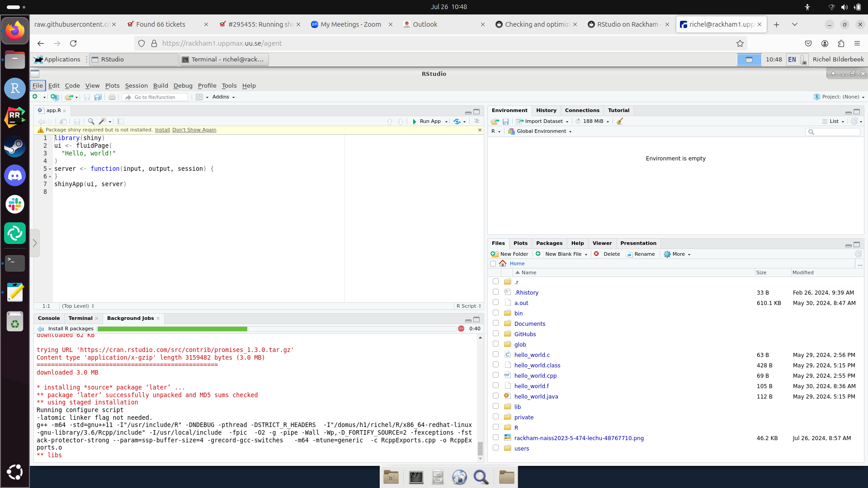Switch to the Terminal tab

(x=80, y=318)
